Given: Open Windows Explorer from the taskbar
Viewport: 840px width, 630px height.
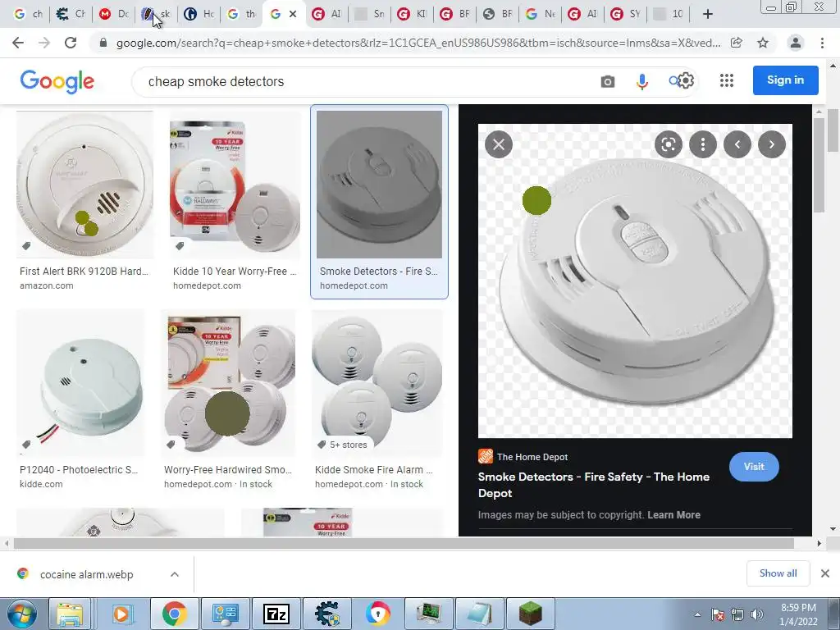Looking at the screenshot, I should point(71,614).
